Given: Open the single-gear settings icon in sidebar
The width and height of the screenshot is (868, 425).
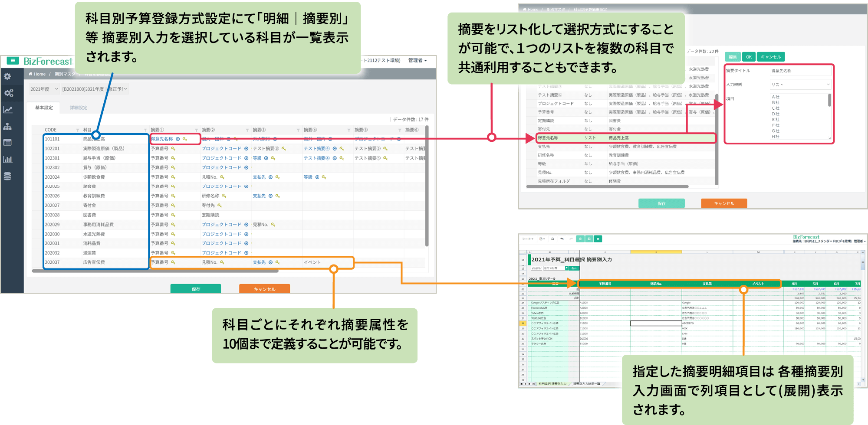Looking at the screenshot, I should (7, 76).
